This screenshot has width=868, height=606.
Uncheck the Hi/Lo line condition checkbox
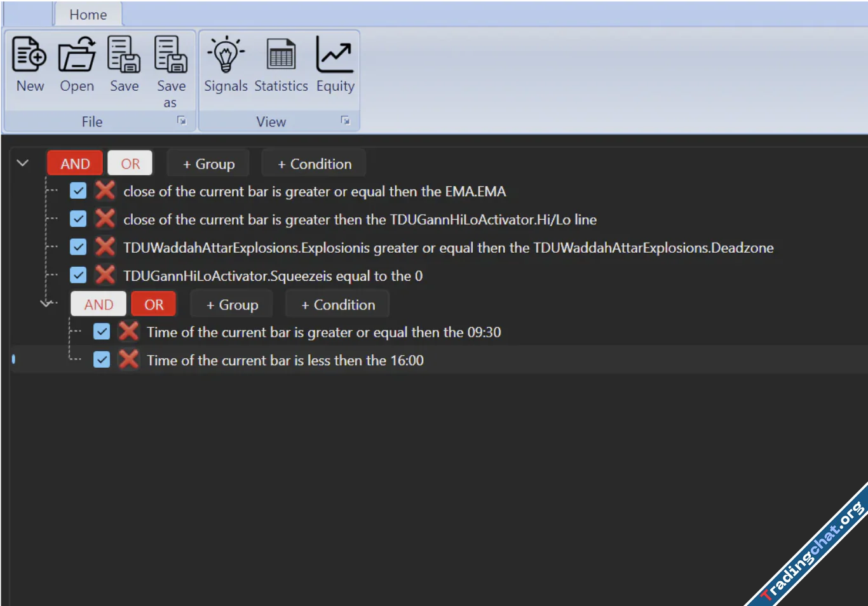(78, 219)
